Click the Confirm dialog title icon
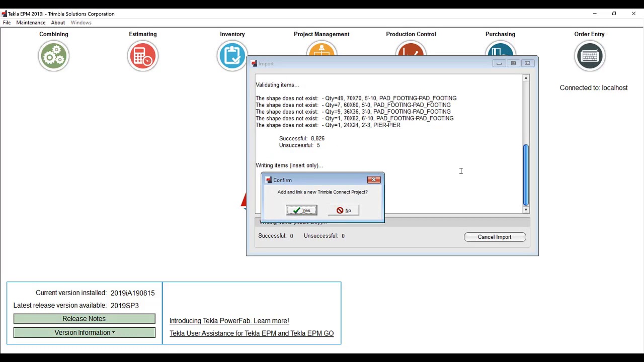The height and width of the screenshot is (362, 644). click(x=269, y=180)
